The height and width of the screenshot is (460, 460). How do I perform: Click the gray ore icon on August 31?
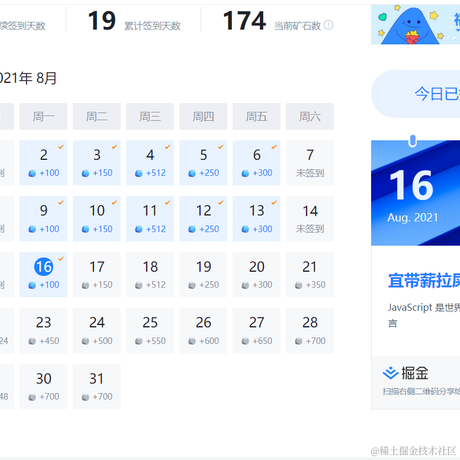click(85, 397)
